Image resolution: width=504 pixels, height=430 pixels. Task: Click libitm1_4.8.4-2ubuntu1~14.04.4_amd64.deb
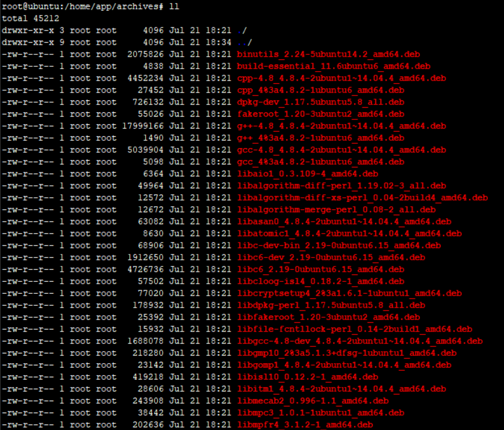[x=342, y=389]
